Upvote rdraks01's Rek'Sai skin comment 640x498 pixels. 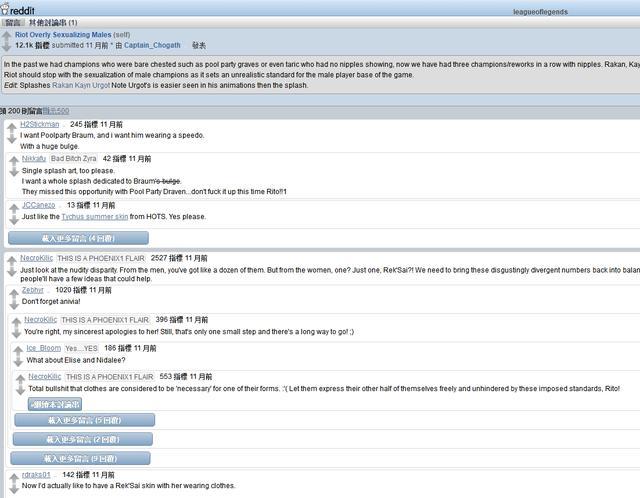pos(12,476)
